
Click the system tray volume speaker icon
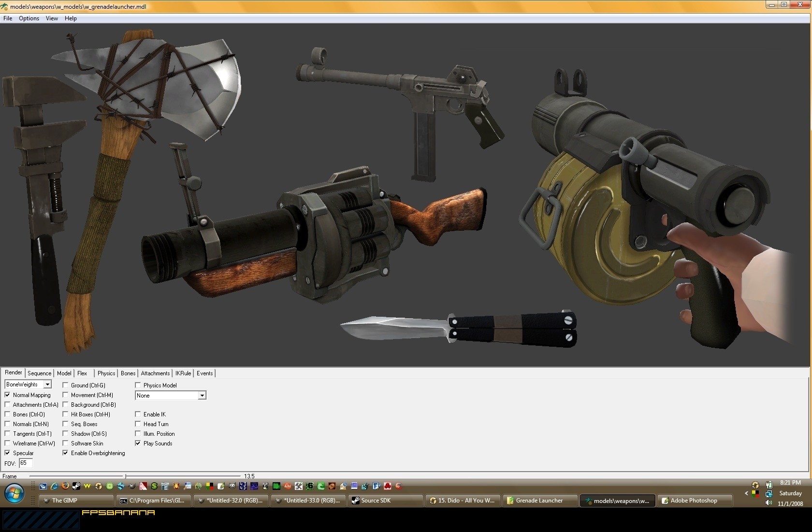click(x=768, y=503)
